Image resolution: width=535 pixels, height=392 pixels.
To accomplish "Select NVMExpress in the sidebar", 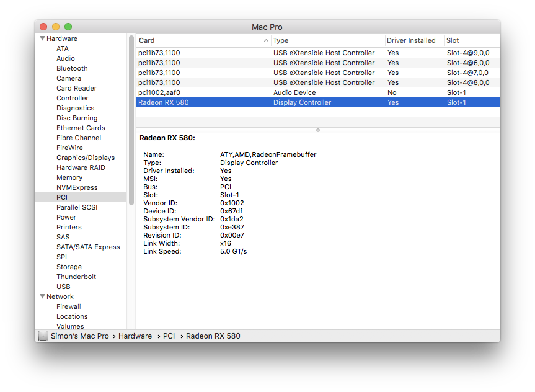I will [x=77, y=187].
